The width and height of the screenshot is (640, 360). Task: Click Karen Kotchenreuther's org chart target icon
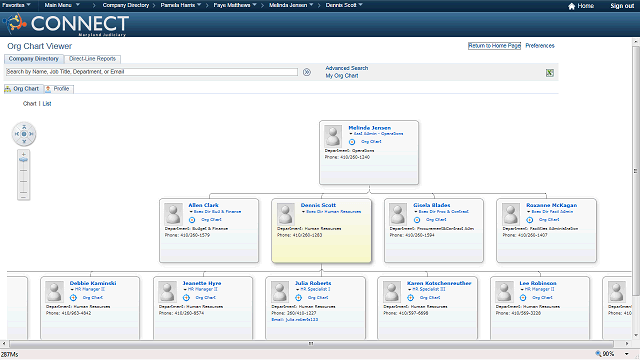click(411, 298)
